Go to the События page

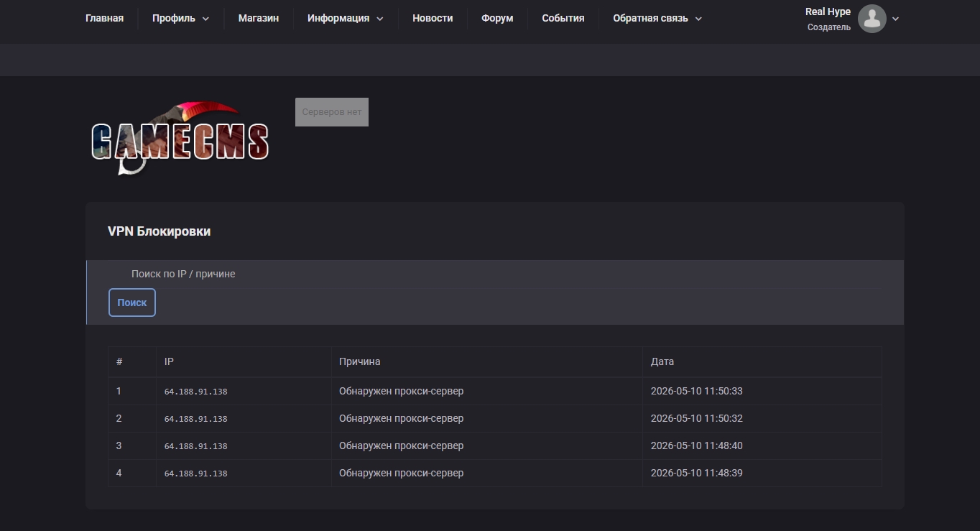point(563,18)
